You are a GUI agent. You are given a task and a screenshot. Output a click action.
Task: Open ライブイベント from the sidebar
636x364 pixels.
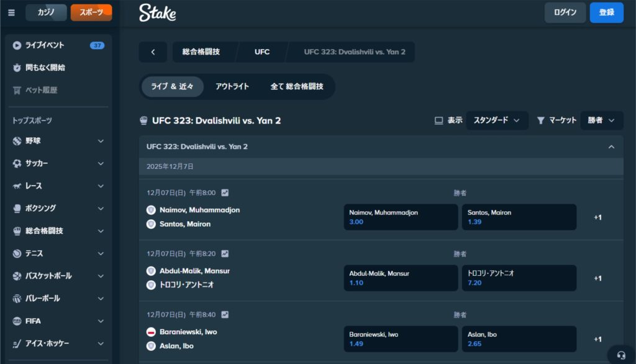tap(44, 45)
